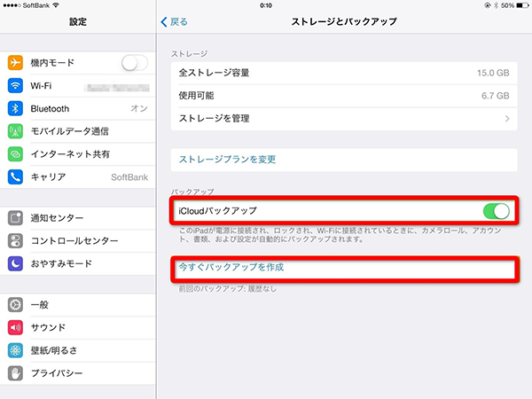Tap the コントロールセンター icon
Viewport: 532px width, 399px height.
pyautogui.click(x=15, y=241)
